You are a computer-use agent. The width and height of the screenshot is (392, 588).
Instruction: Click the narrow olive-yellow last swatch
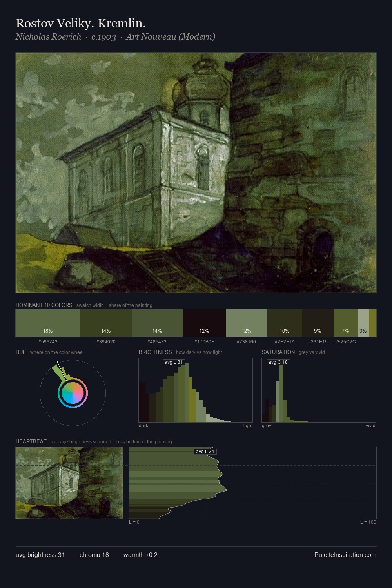click(x=372, y=323)
